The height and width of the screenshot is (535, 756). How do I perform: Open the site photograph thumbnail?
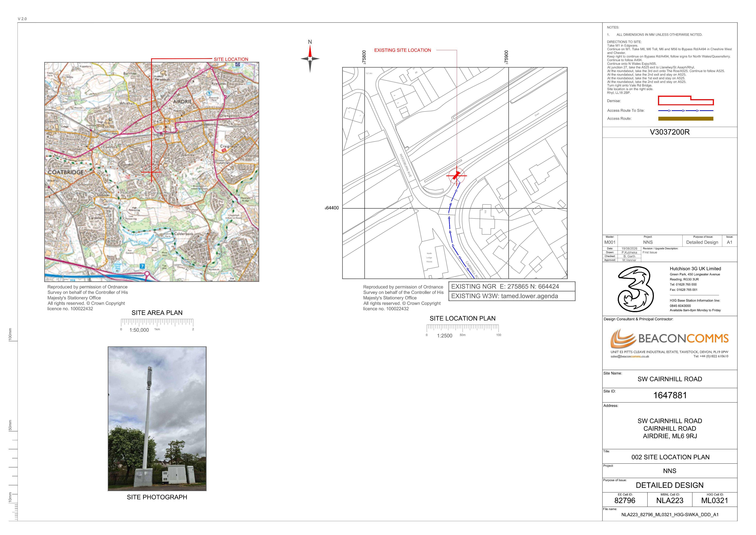pos(157,419)
